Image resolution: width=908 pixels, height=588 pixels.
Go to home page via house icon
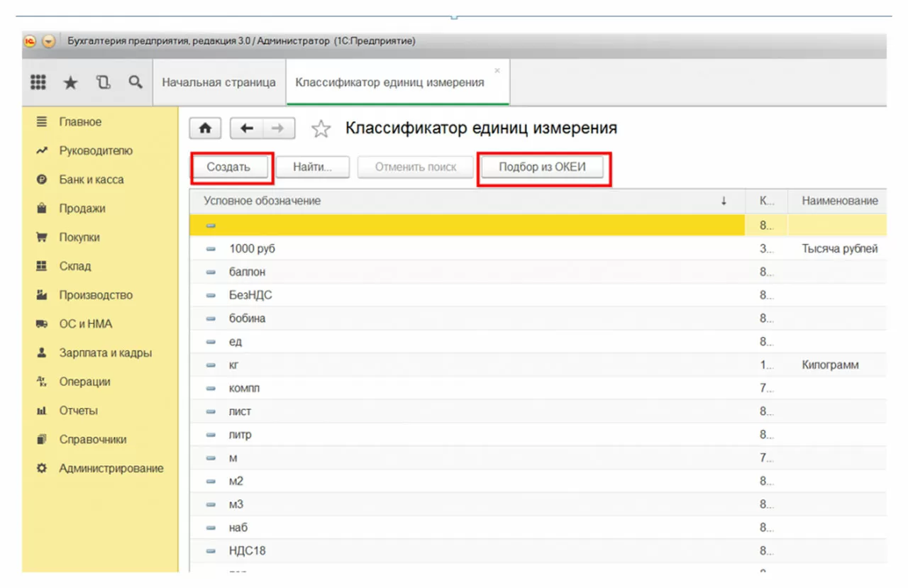click(x=206, y=128)
